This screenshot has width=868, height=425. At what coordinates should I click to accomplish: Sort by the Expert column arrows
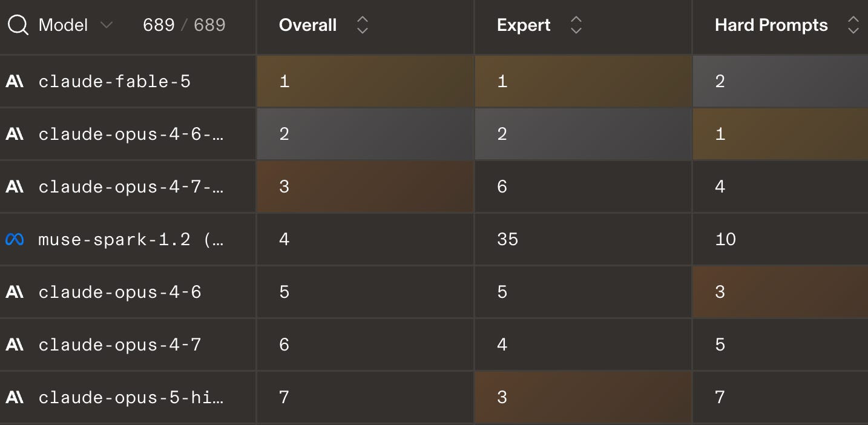point(576,25)
